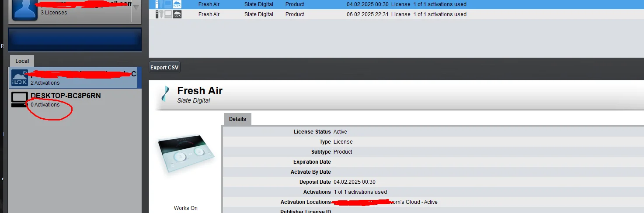
Task: Click the user account avatar icon
Action: click(24, 10)
